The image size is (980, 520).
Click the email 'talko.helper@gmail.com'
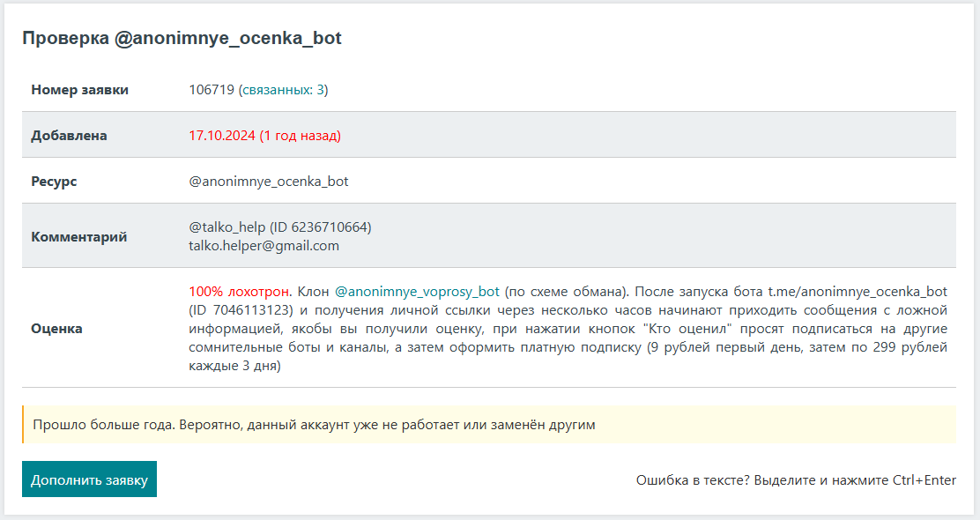click(264, 246)
